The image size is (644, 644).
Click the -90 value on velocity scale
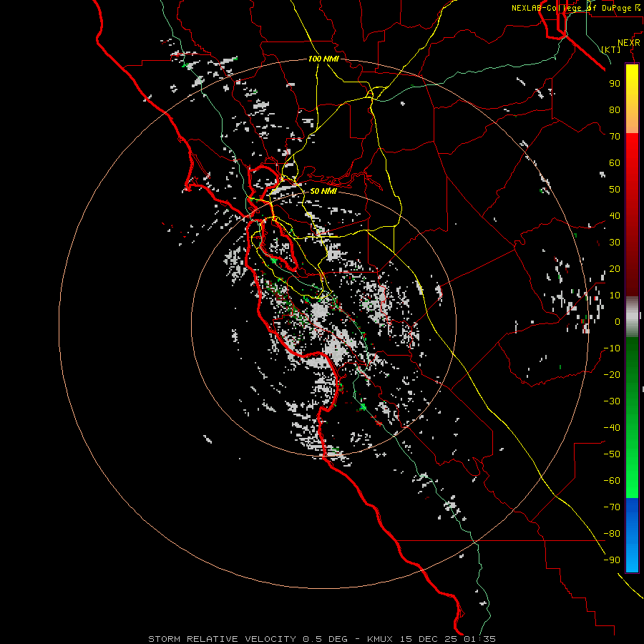pyautogui.click(x=612, y=560)
